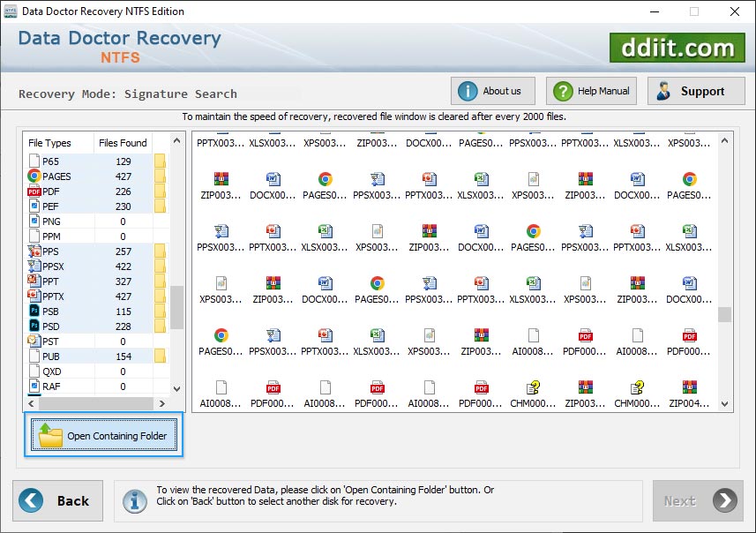Click the question mark icon on Help Manual button
Viewport: 756px width, 533px height.
[x=562, y=90]
